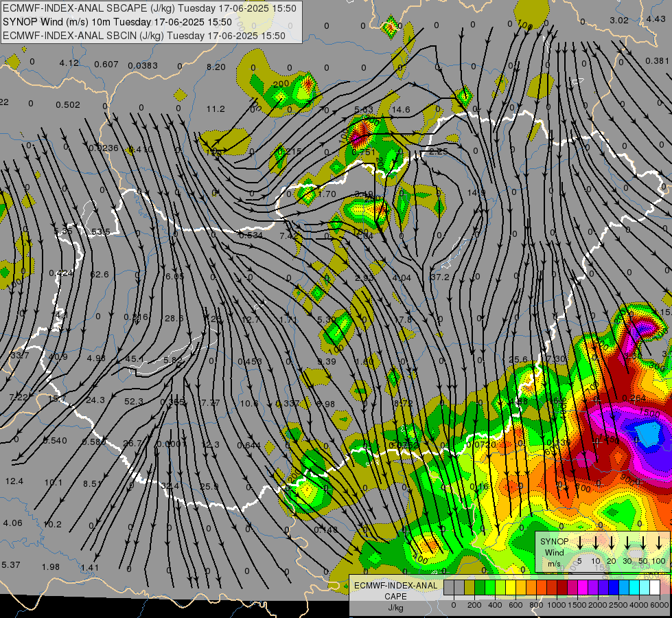Click the map value 3.02
Viewport: 672px width, 618px height.
click(x=619, y=20)
